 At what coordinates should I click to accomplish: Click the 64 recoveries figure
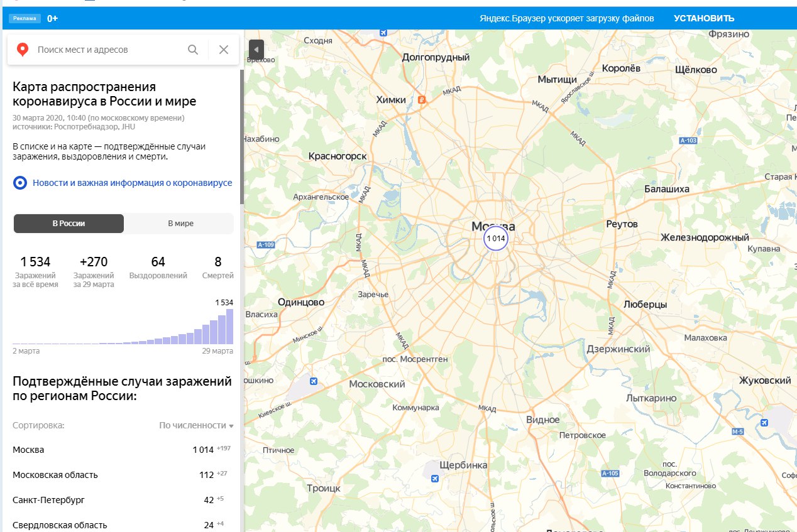pyautogui.click(x=158, y=262)
